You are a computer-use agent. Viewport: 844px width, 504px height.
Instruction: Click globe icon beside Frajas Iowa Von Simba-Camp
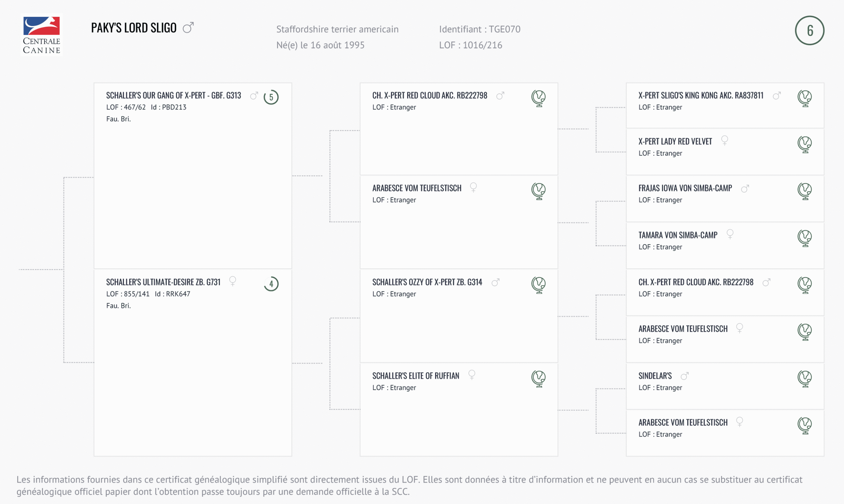tap(804, 191)
